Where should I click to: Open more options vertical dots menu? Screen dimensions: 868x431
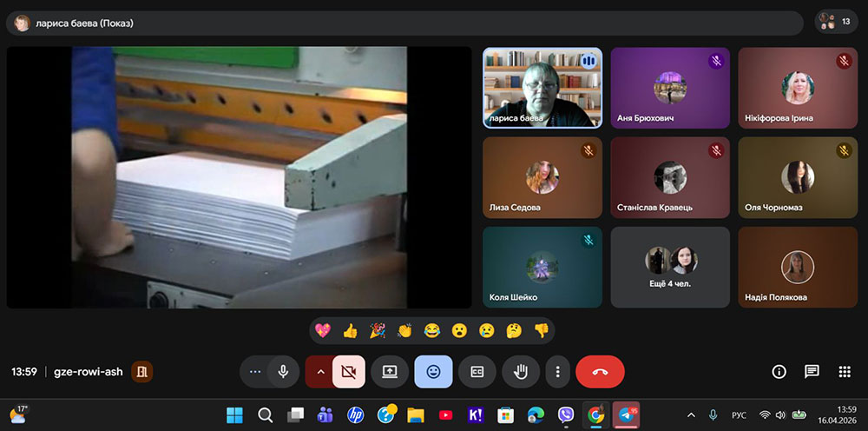point(557,372)
